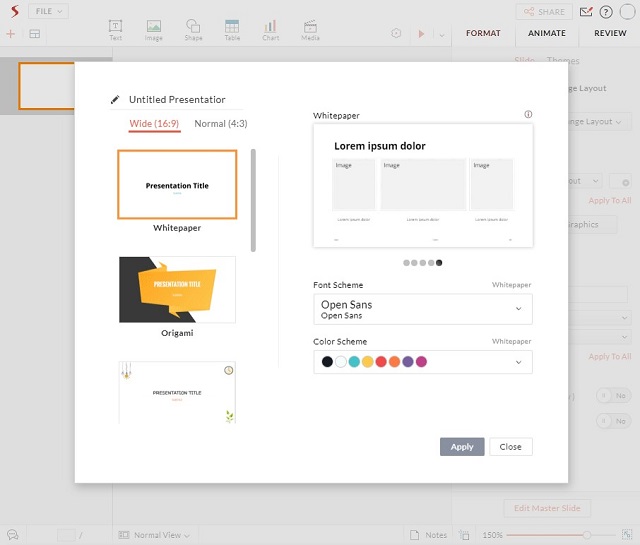Select the Whitepaper theme thumbnail
The image size is (640, 545).
coord(177,185)
